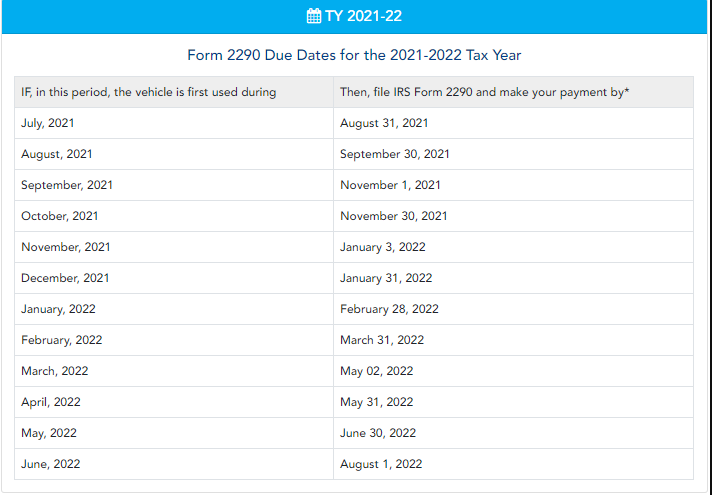Select the 'November 1, 2021' due date cell
This screenshot has height=495, width=712.
pyautogui.click(x=513, y=185)
